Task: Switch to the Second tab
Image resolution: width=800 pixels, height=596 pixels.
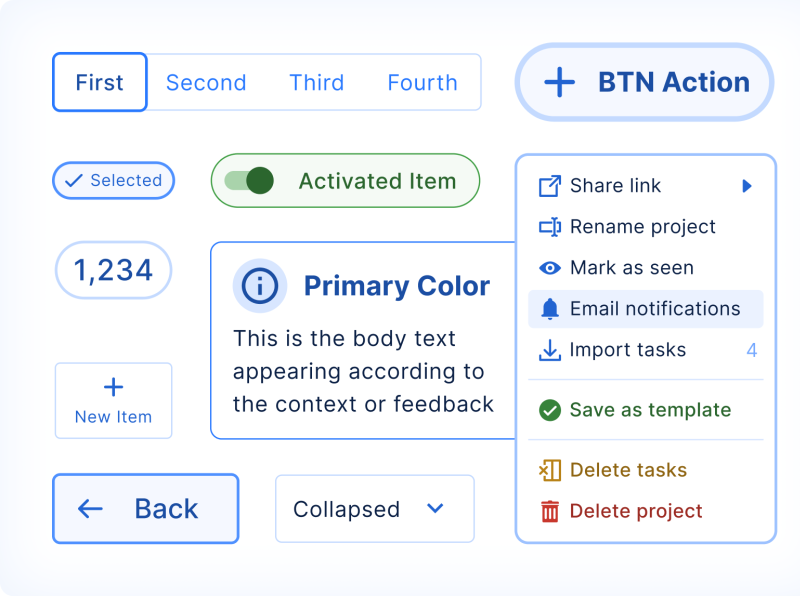Action: pyautogui.click(x=206, y=83)
